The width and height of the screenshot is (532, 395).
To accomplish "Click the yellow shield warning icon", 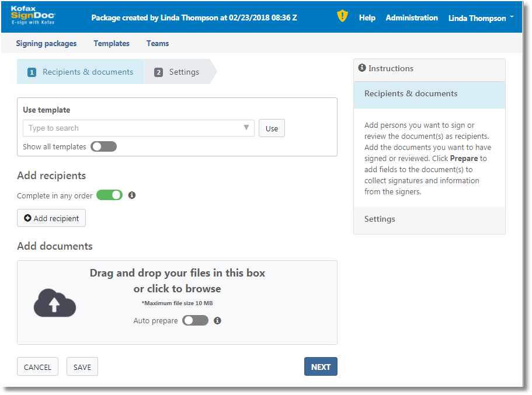I will [342, 16].
